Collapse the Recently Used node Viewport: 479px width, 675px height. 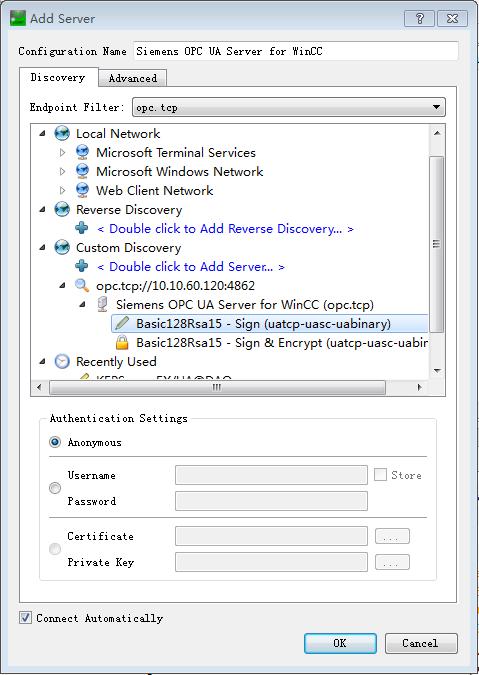[42, 362]
